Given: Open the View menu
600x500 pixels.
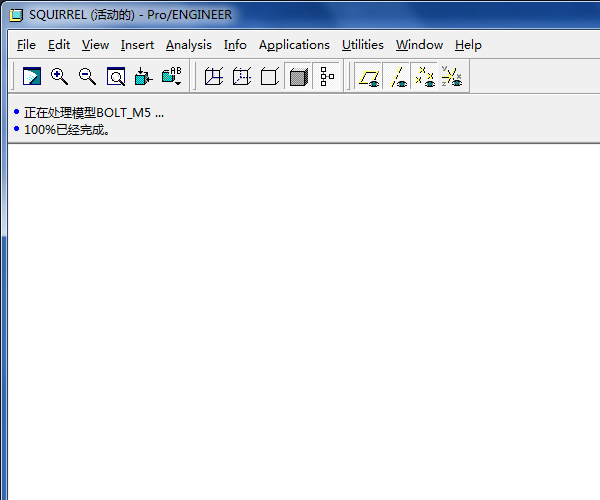Looking at the screenshot, I should click(95, 45).
